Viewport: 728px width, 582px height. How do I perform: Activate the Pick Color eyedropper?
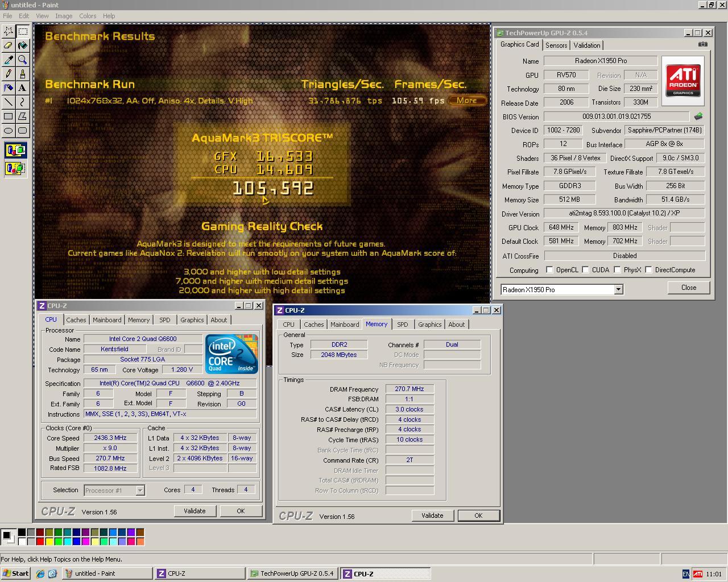9,60
